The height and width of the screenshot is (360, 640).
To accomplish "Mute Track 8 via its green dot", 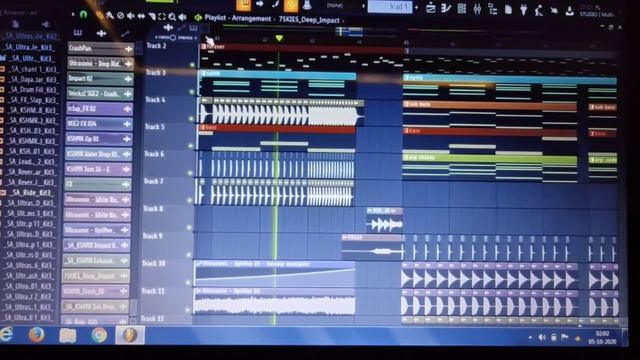I will [x=189, y=228].
